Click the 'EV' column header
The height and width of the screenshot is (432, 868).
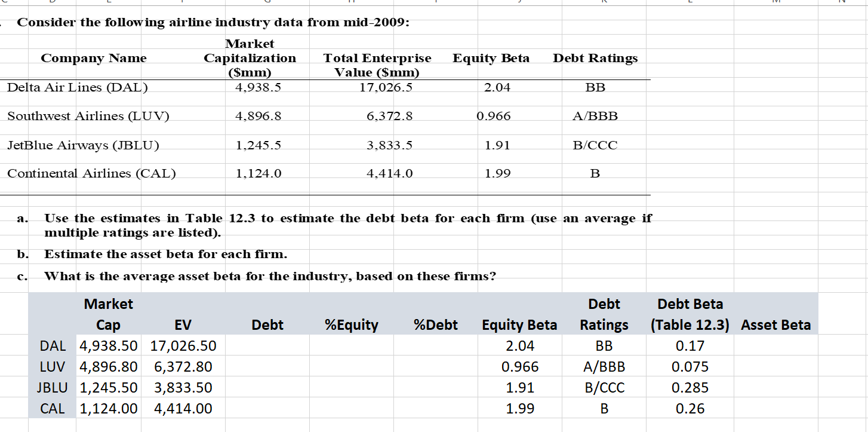(x=183, y=325)
